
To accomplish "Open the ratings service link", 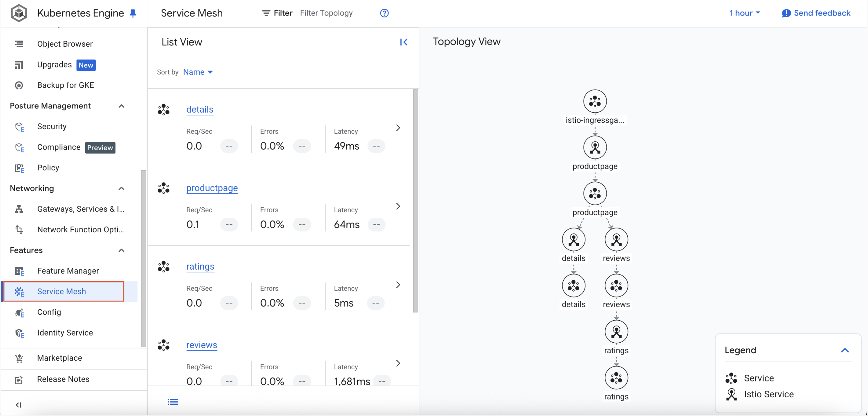I will pos(200,267).
